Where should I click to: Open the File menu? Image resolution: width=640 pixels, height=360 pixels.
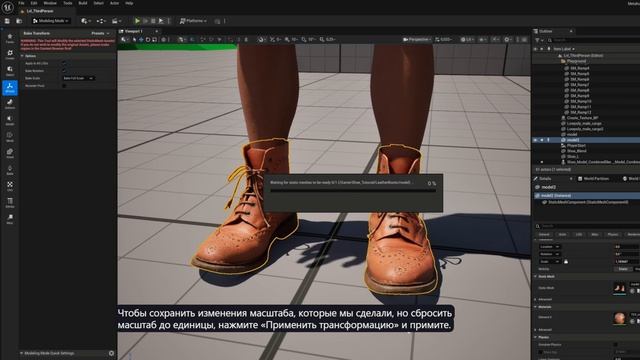21,3
